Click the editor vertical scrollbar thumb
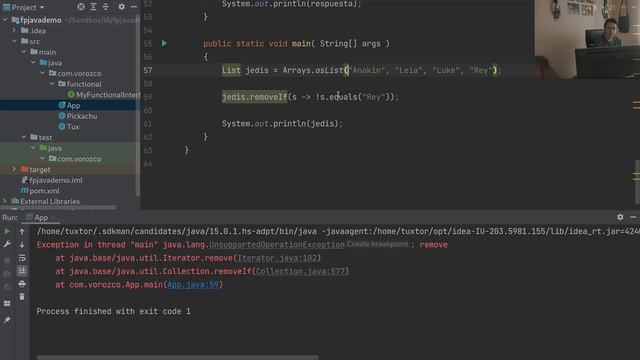 click(637, 182)
